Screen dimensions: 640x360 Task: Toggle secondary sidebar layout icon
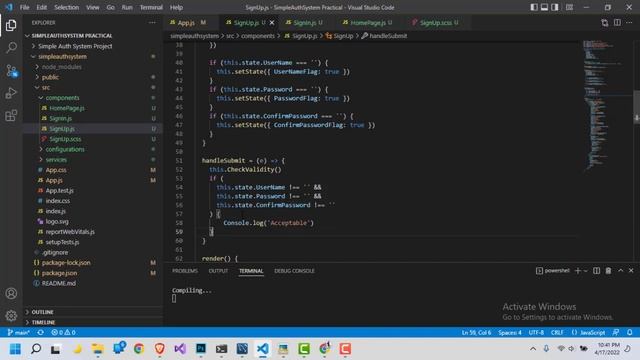[555, 7]
